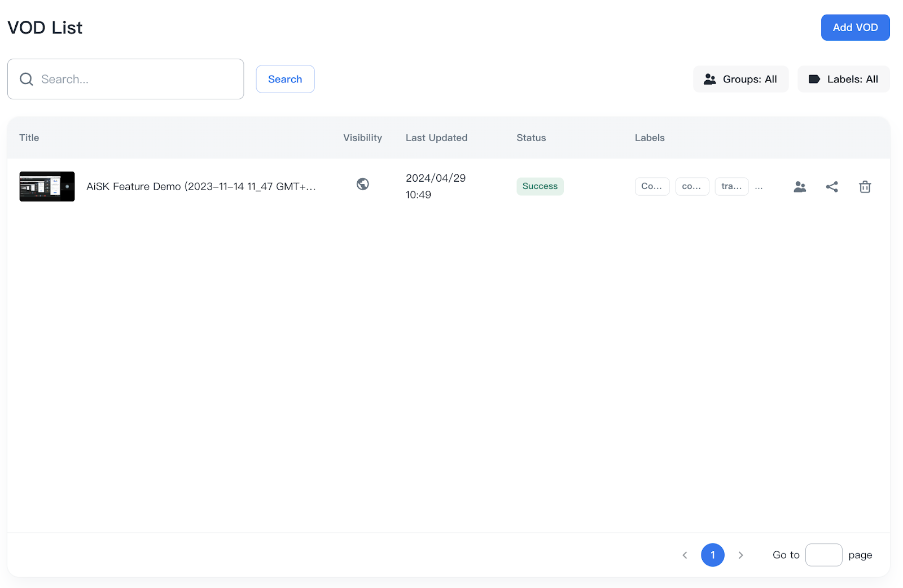This screenshot has width=903, height=588.
Task: Click the Go to page number box
Action: click(823, 555)
